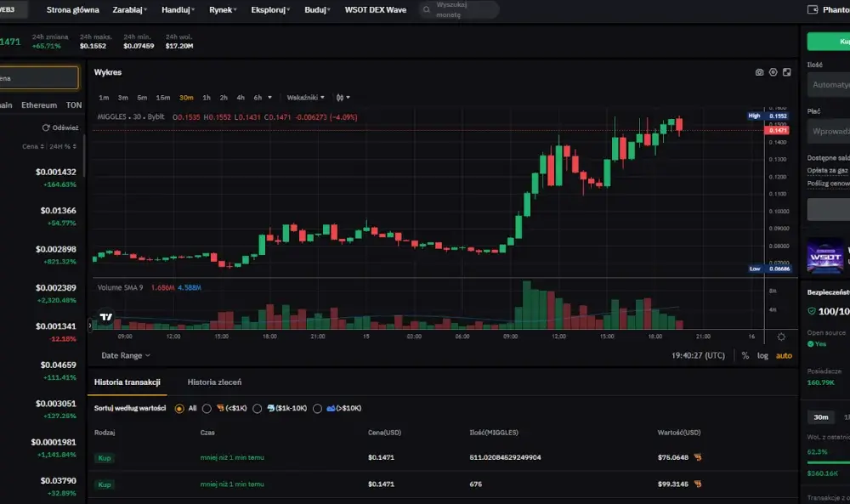The height and width of the screenshot is (504, 850).
Task: Expand the Rynek menu
Action: coord(223,9)
